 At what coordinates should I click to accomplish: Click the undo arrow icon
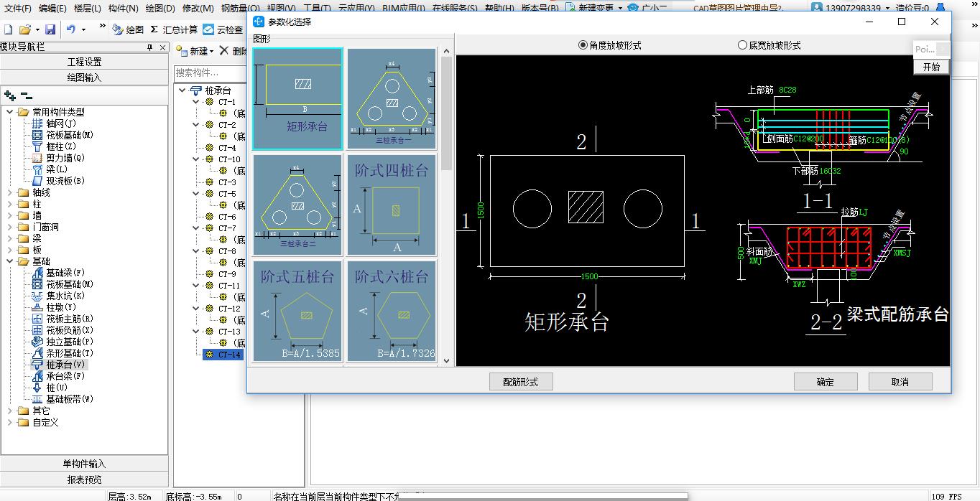71,29
